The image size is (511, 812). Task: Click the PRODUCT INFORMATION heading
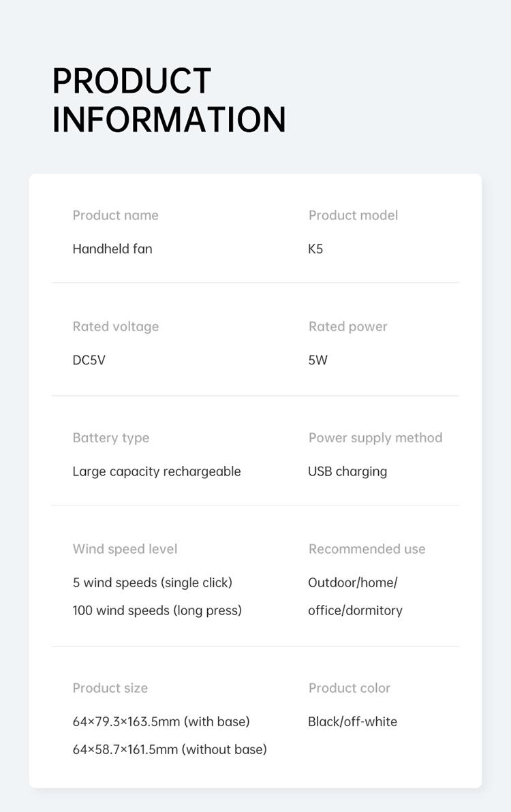168,100
